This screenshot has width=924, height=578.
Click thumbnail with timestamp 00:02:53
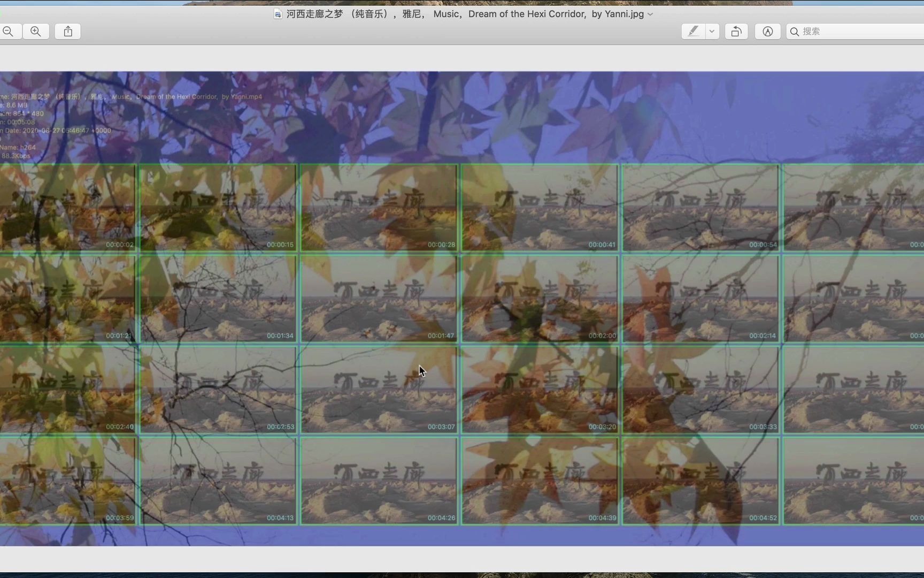[x=218, y=390]
